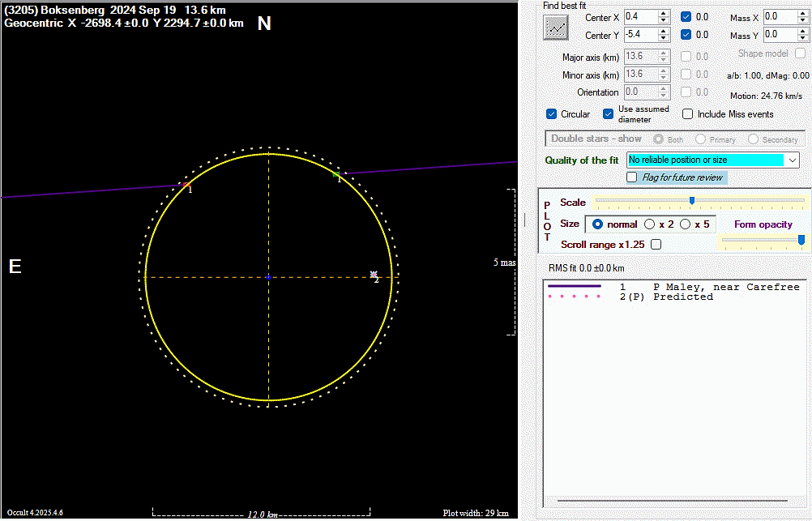
Task: Open the Quality of the fit dropdown
Action: [793, 160]
